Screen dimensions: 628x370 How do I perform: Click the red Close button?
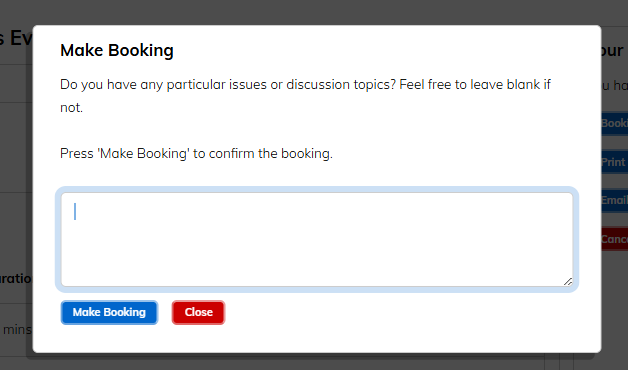[x=198, y=312]
